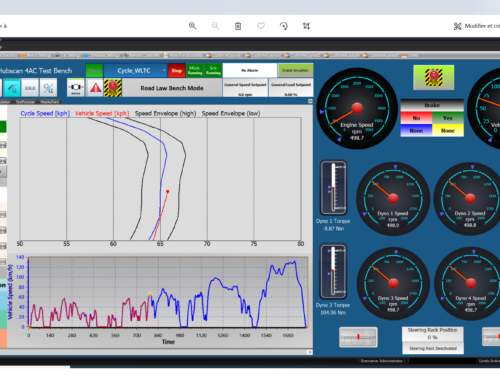Viewport: 500px width, 383px height.
Task: Toggle Speed Envelope (low) legend entry
Action: (231, 113)
